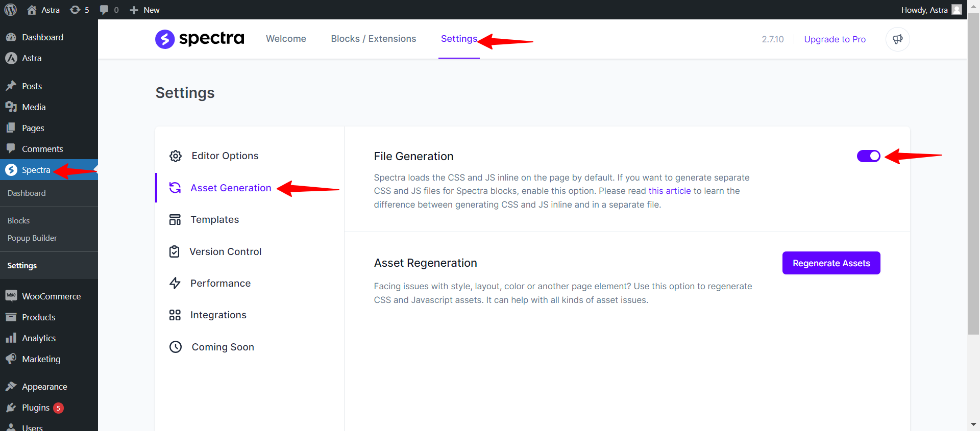Open the megaphone announcements icon
This screenshot has width=980, height=431.
(897, 39)
